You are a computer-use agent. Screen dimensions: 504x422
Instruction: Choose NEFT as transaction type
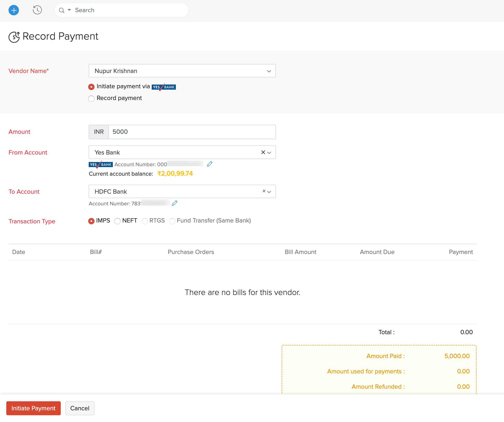click(x=118, y=221)
